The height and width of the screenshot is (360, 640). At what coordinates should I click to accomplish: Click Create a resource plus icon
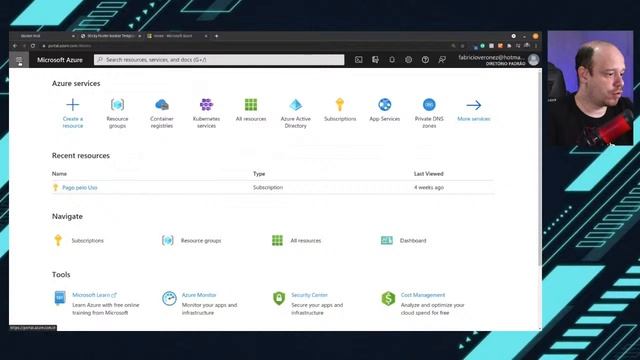pyautogui.click(x=73, y=105)
